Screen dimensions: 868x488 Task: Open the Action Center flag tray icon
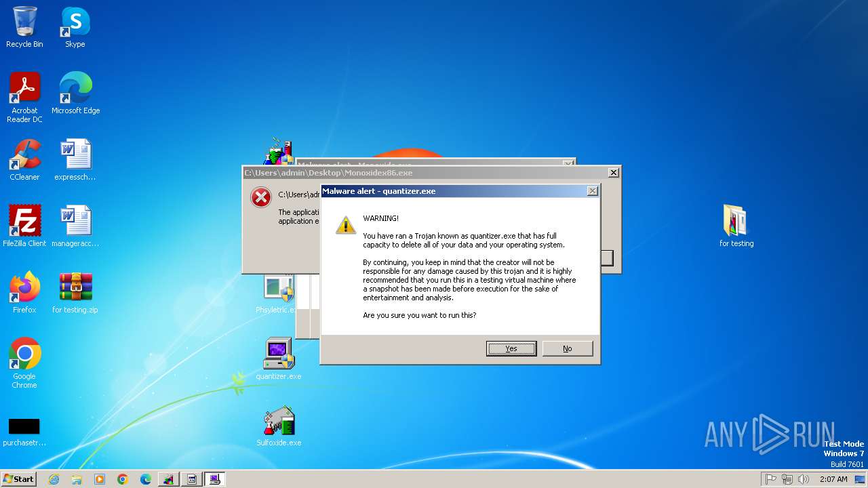pyautogui.click(x=771, y=479)
